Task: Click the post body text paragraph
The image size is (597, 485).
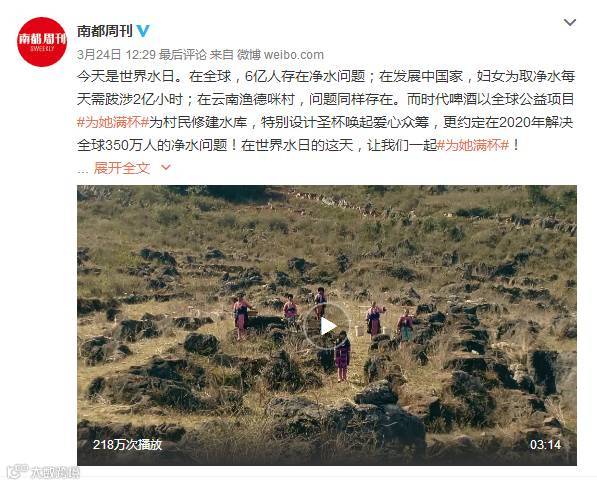Action: point(326,111)
